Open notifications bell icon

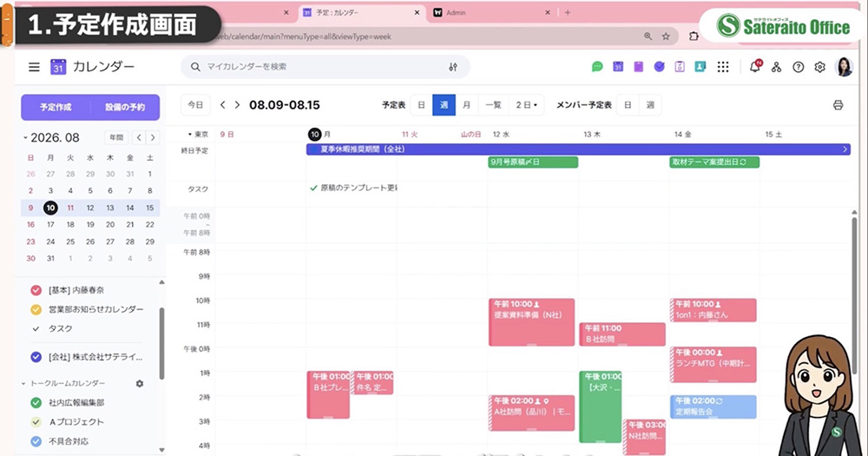[x=754, y=67]
